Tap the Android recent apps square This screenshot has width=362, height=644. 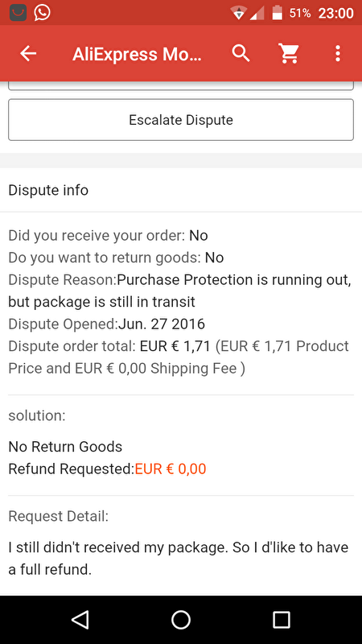pyautogui.click(x=282, y=620)
